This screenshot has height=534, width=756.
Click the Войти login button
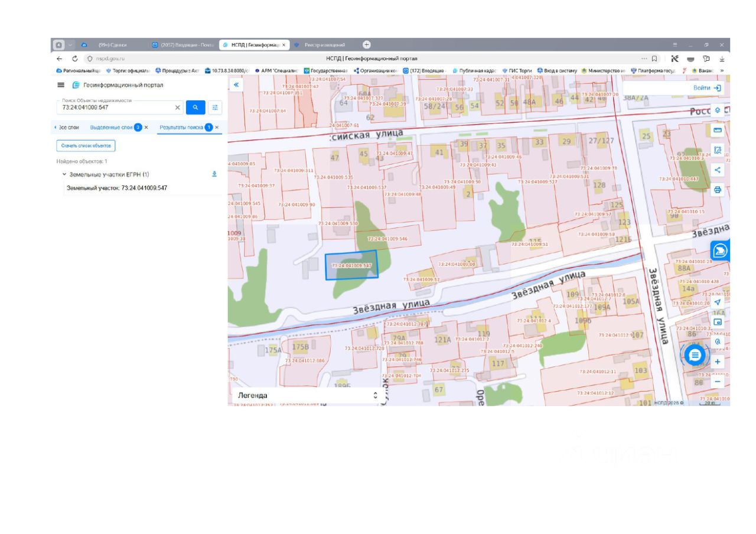point(706,88)
